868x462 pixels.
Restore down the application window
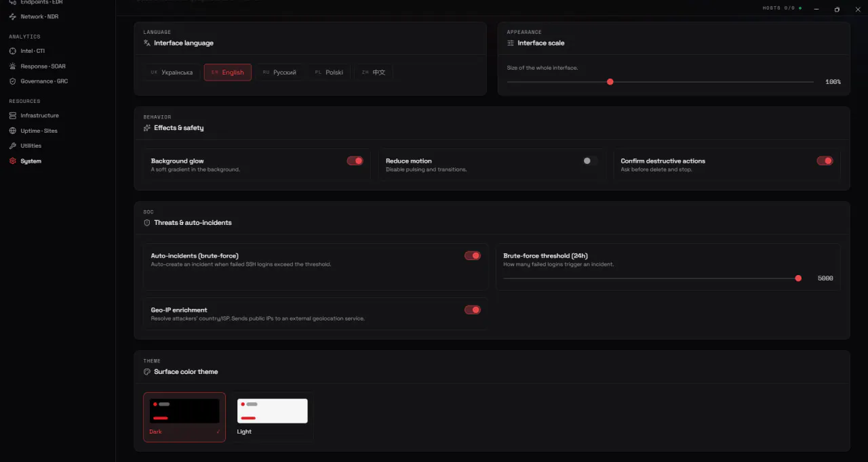(x=837, y=9)
